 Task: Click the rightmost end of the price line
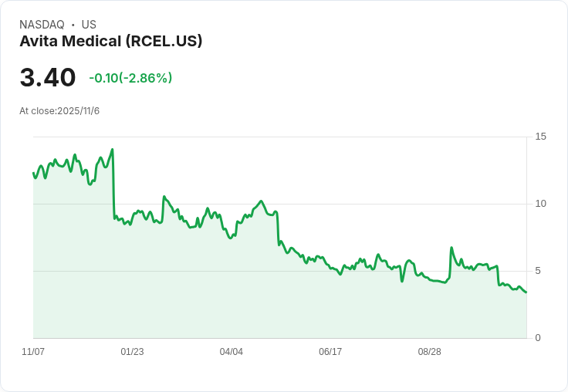(526, 292)
